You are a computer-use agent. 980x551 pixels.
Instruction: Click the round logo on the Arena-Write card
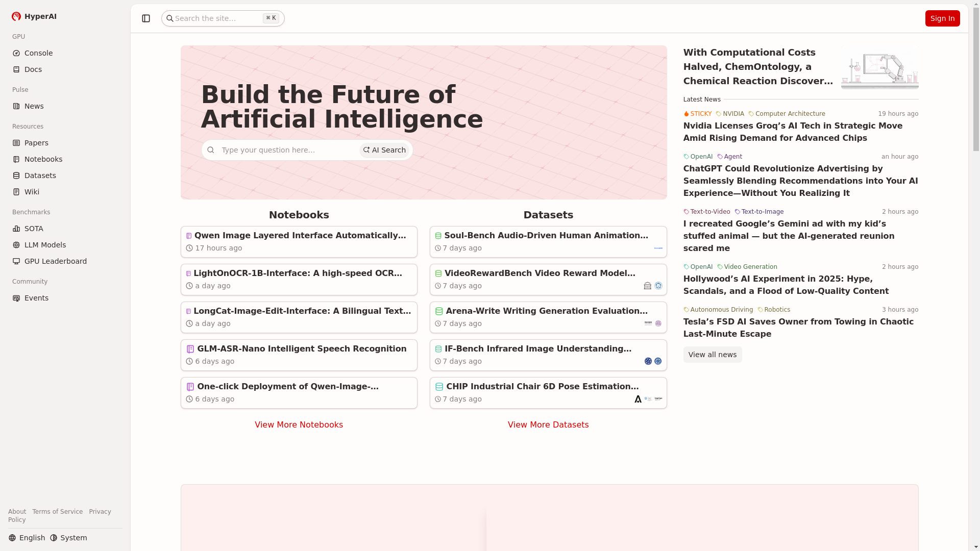[658, 323]
